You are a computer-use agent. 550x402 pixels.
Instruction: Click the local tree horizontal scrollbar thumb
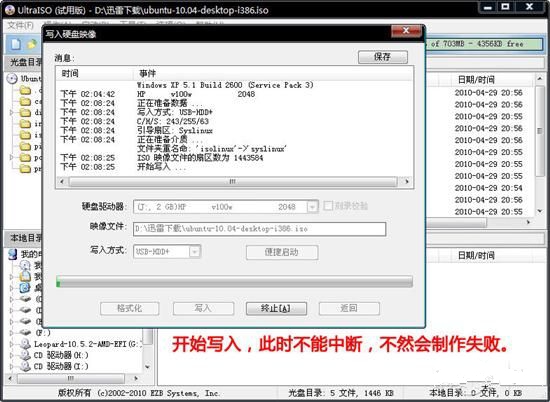[x=71, y=378]
